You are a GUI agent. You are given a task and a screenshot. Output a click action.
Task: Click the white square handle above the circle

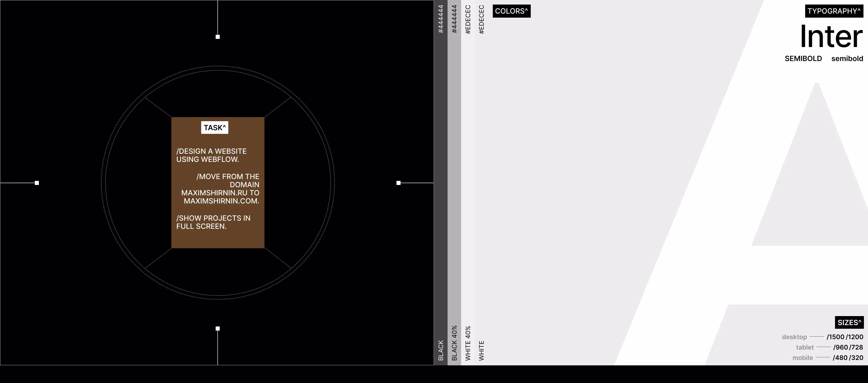pyautogui.click(x=218, y=37)
